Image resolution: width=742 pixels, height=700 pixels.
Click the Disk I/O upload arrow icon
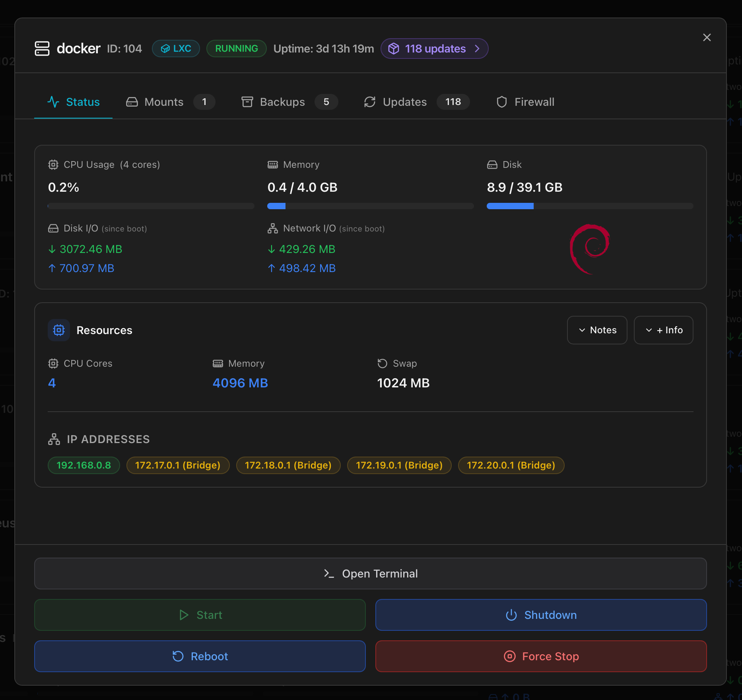coord(52,268)
